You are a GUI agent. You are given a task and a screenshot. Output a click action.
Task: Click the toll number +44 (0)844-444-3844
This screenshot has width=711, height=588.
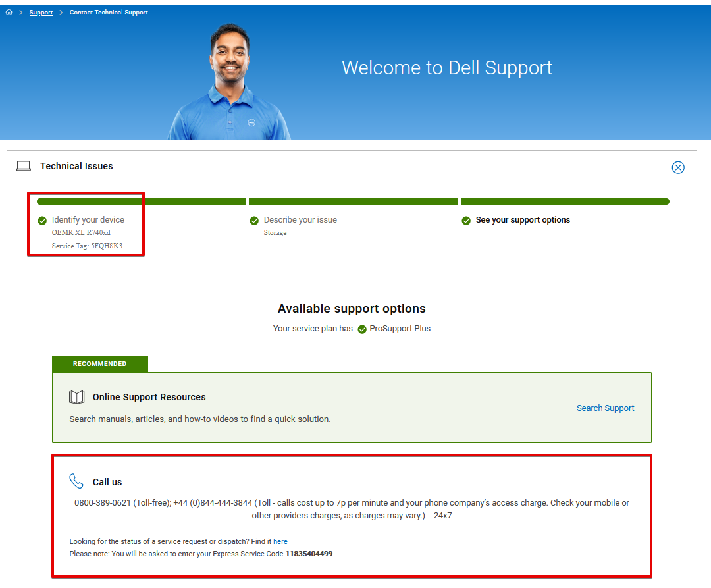click(213, 503)
